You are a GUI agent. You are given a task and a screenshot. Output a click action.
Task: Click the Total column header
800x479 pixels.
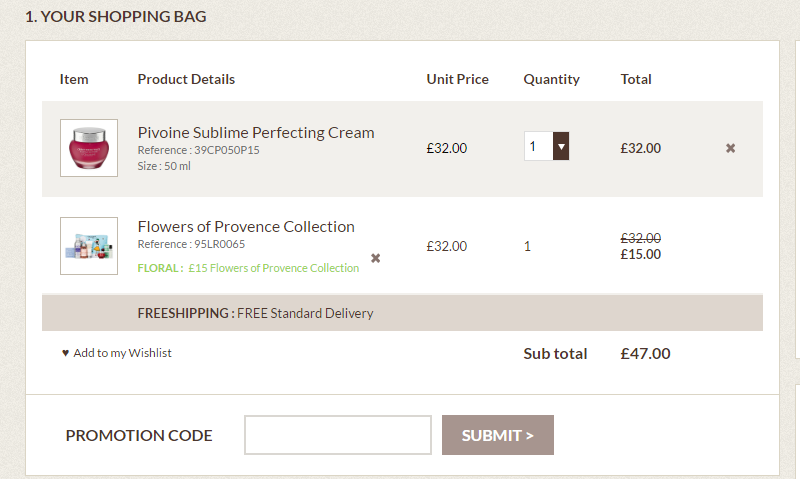click(x=636, y=79)
